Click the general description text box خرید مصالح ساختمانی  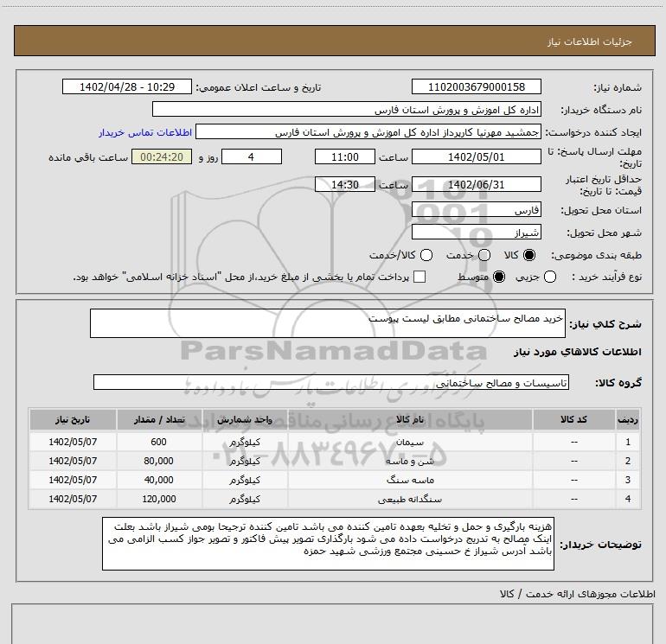point(328,323)
